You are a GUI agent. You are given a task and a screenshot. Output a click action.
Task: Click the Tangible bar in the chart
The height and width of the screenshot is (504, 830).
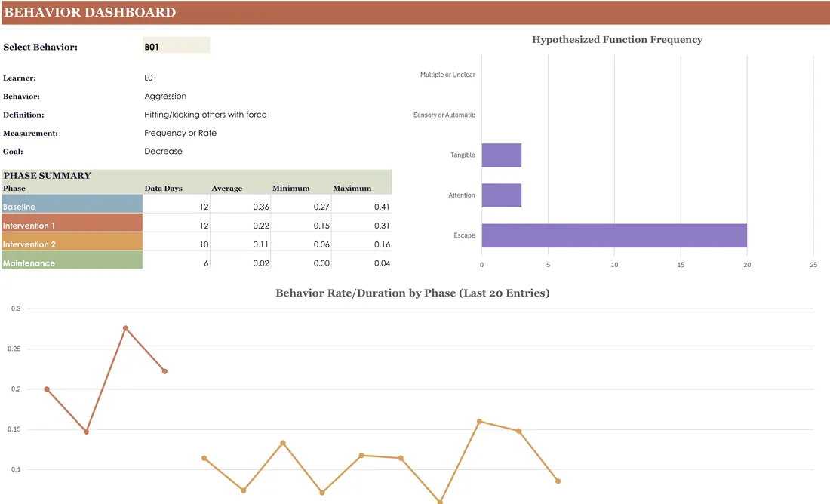[501, 155]
